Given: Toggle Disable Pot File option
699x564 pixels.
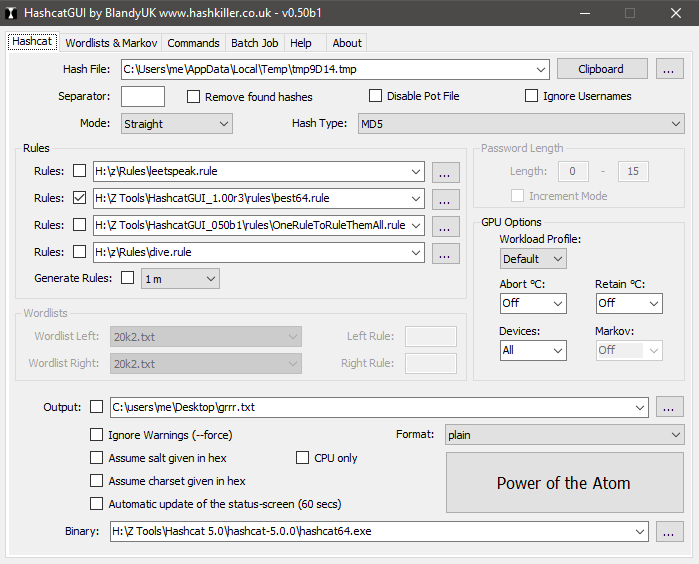Looking at the screenshot, I should 376,96.
